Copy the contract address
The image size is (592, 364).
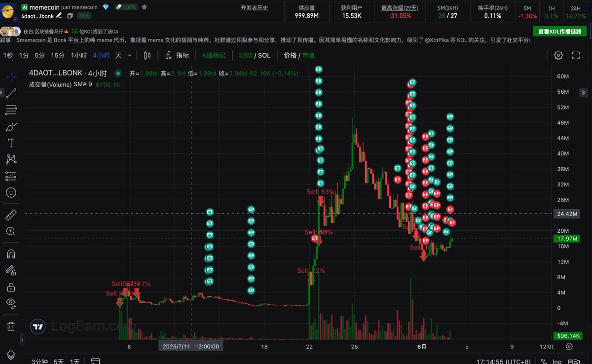70,16
